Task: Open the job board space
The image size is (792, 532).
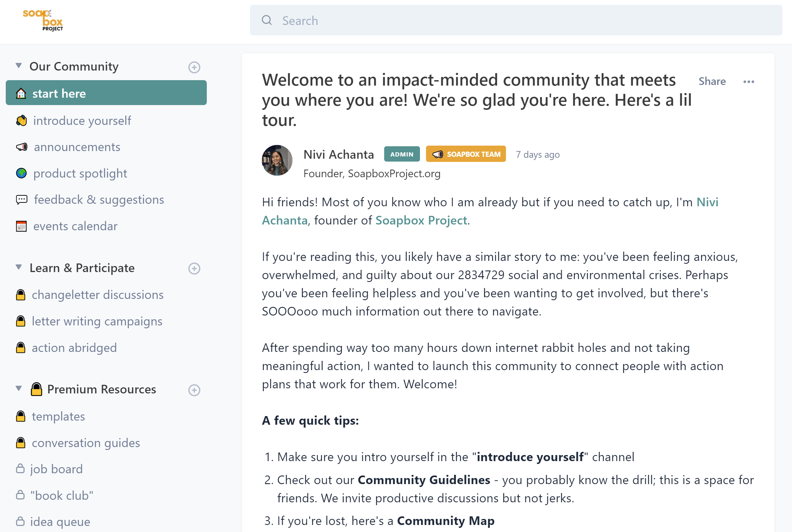Action: 56,469
